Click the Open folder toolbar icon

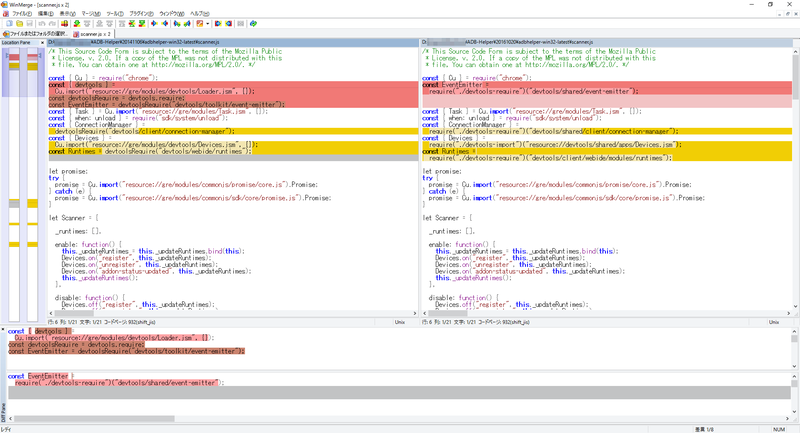tap(19, 23)
